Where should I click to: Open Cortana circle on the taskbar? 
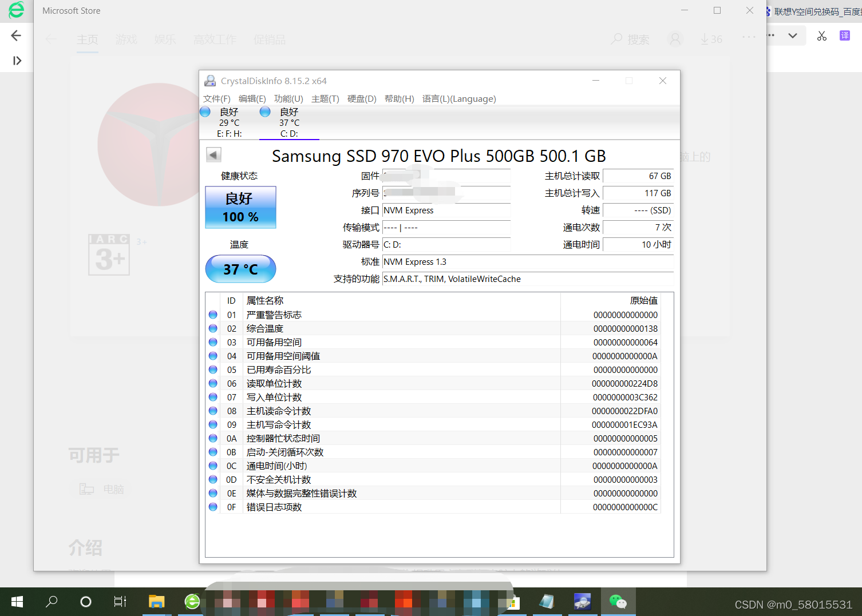[x=86, y=602]
